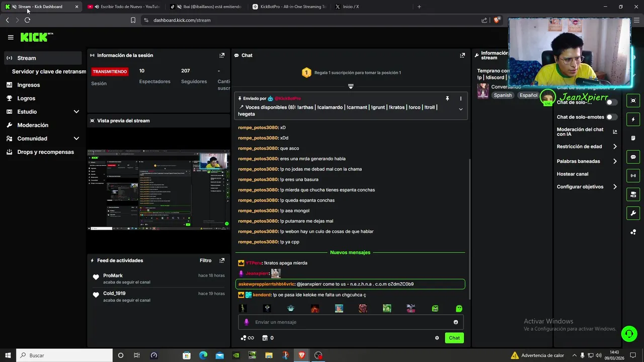Click Hostear canal

click(x=573, y=174)
